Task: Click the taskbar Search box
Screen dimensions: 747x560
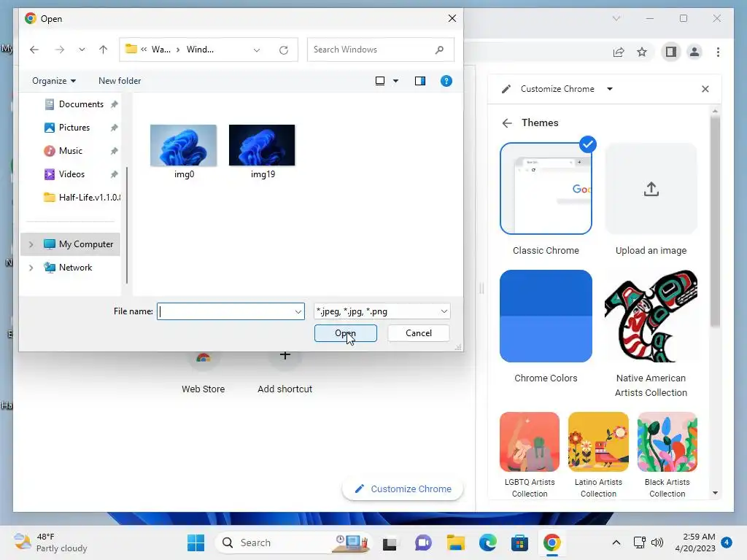Action: point(293,542)
